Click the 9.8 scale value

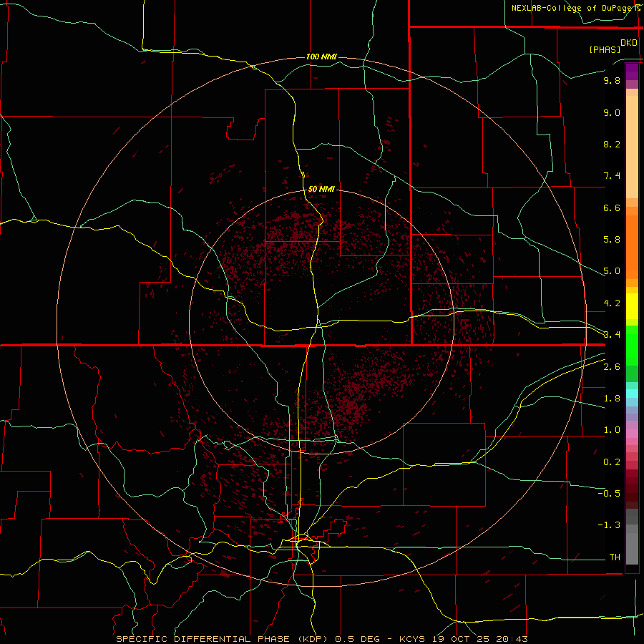tap(612, 80)
